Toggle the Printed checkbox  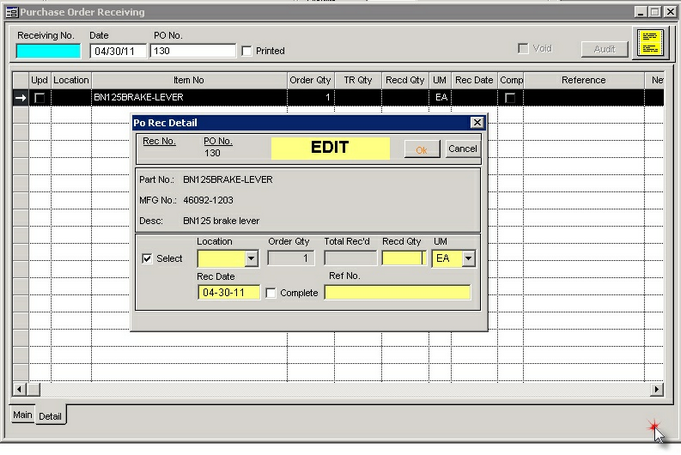(x=247, y=51)
